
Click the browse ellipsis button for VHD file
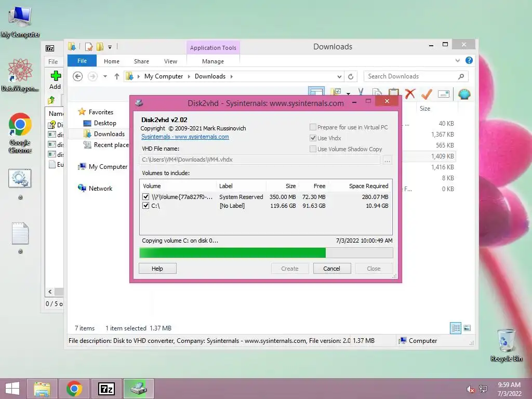click(387, 160)
